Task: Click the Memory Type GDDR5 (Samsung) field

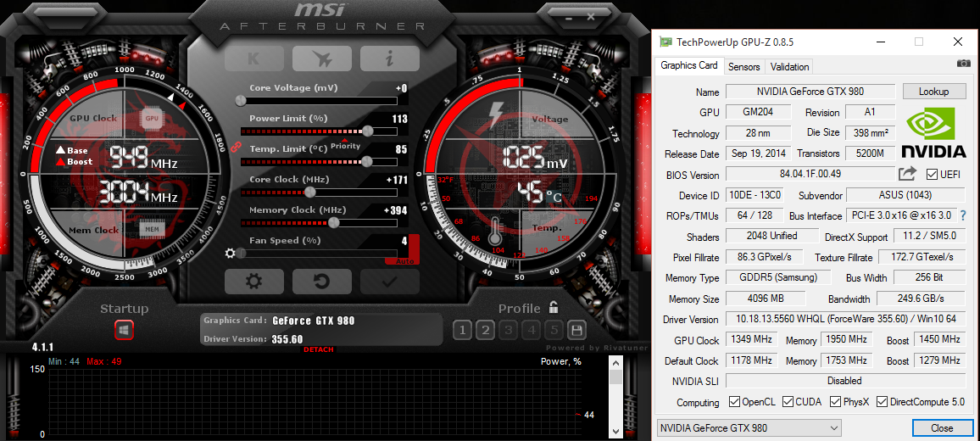Action: [x=779, y=277]
